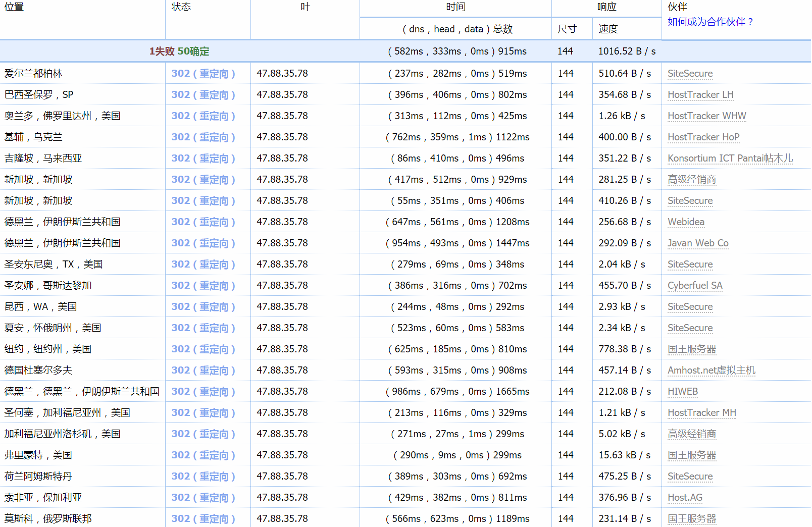Image resolution: width=812 pixels, height=527 pixels.
Task: Open the HostTracker LH partner link
Action: click(x=700, y=95)
